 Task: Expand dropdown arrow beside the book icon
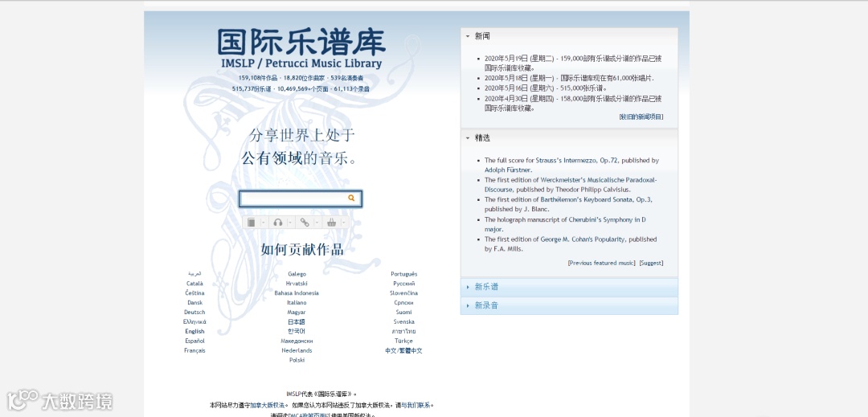coord(263,223)
